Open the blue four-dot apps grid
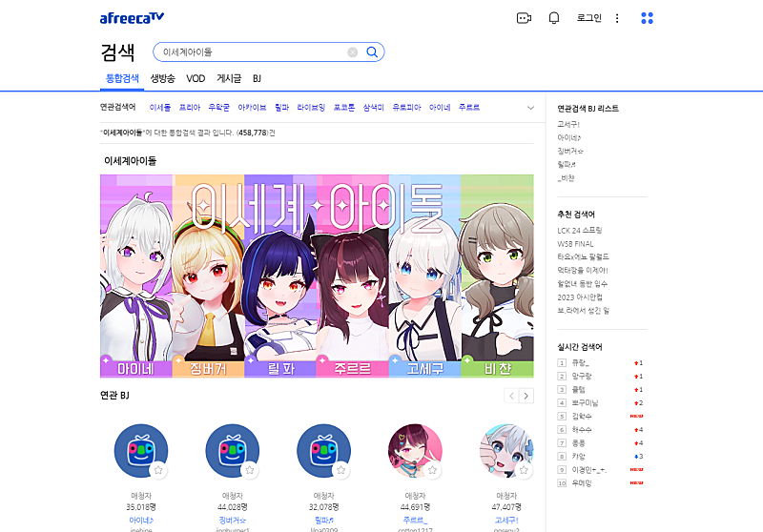This screenshot has height=532, width=763. pos(648,18)
